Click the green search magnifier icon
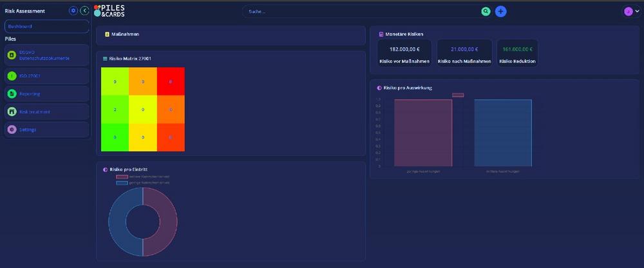Screen dimensions: 644x268 click(486, 12)
